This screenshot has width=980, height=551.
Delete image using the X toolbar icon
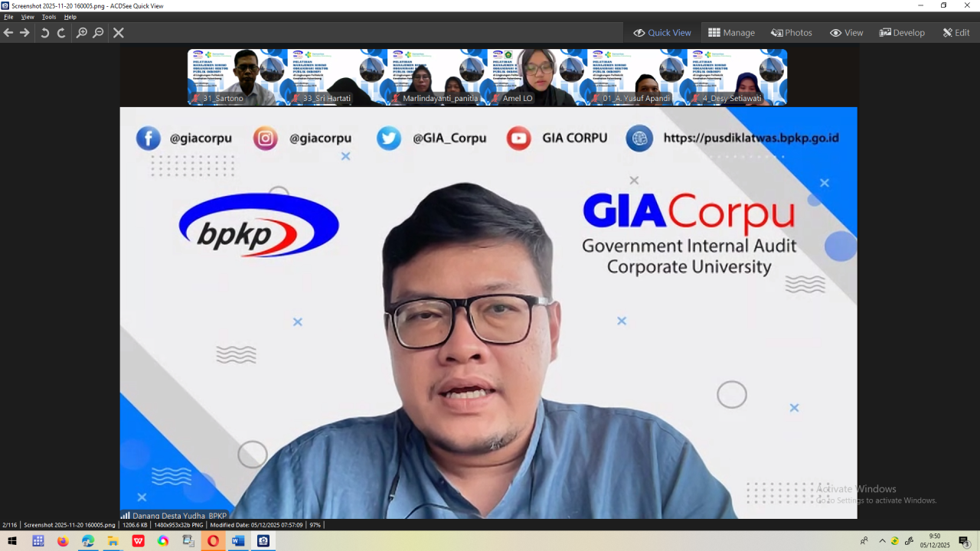pos(119,33)
